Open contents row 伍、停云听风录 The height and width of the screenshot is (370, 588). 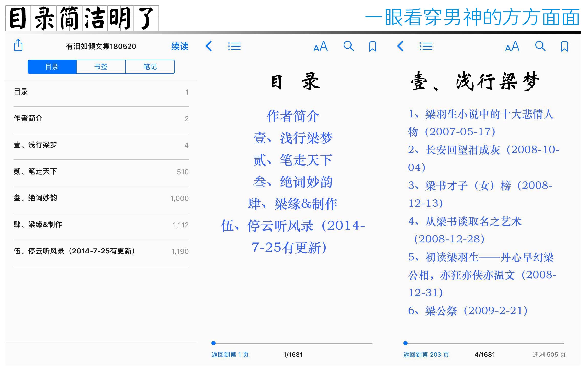tap(101, 251)
